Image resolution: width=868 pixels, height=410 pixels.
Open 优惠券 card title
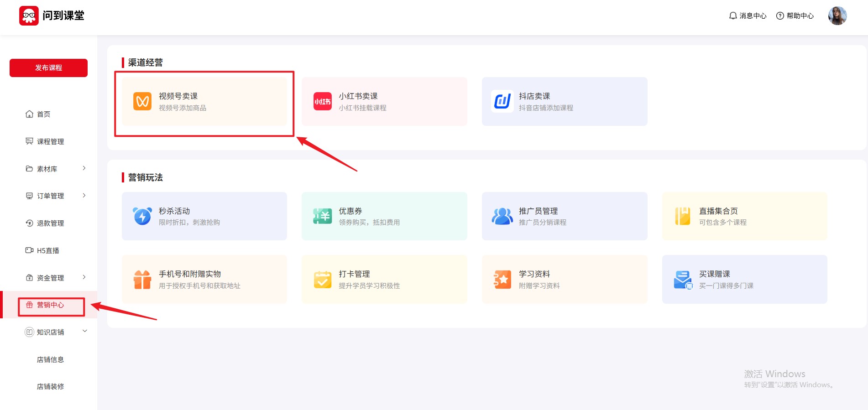[350, 211]
